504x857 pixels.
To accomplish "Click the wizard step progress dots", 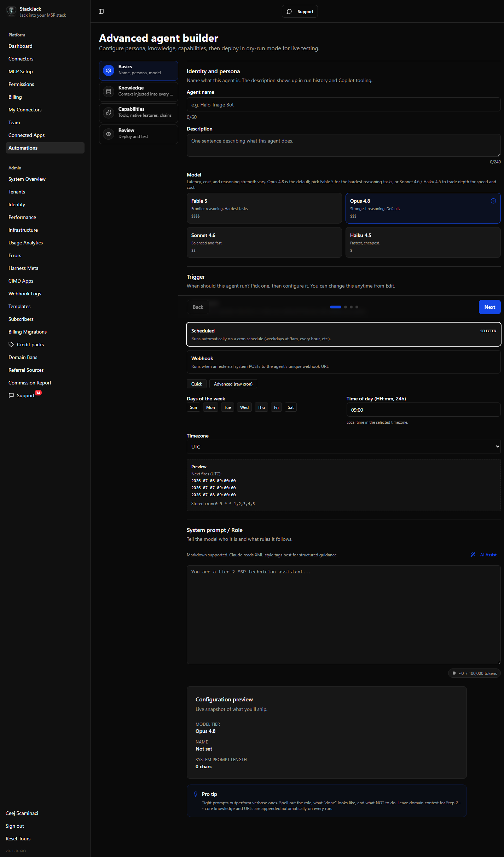I will pyautogui.click(x=344, y=307).
